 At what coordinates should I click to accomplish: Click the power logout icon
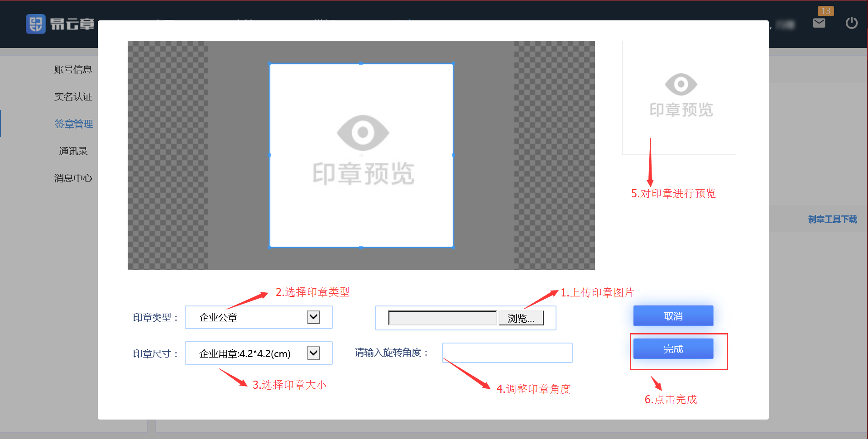point(851,23)
